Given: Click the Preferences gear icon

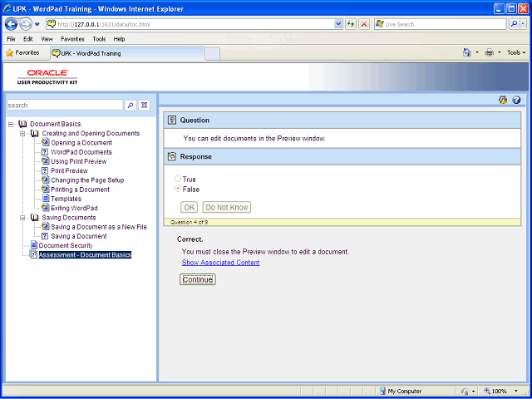Looking at the screenshot, I should click(503, 100).
